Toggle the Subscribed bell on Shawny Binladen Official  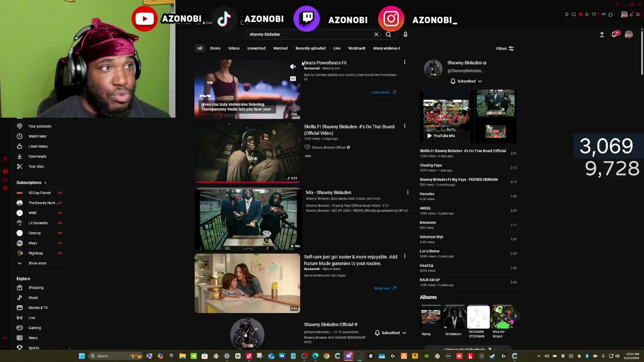[377, 333]
